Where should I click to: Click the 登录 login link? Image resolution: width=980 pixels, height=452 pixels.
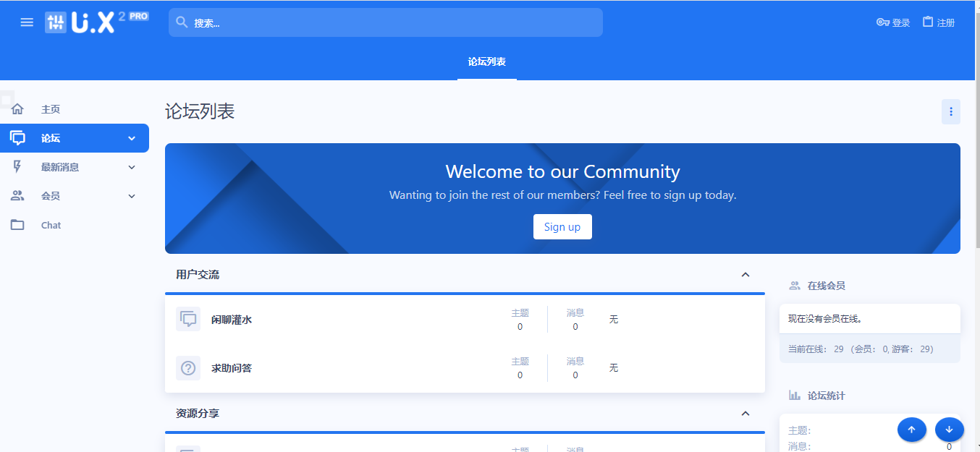coord(893,22)
